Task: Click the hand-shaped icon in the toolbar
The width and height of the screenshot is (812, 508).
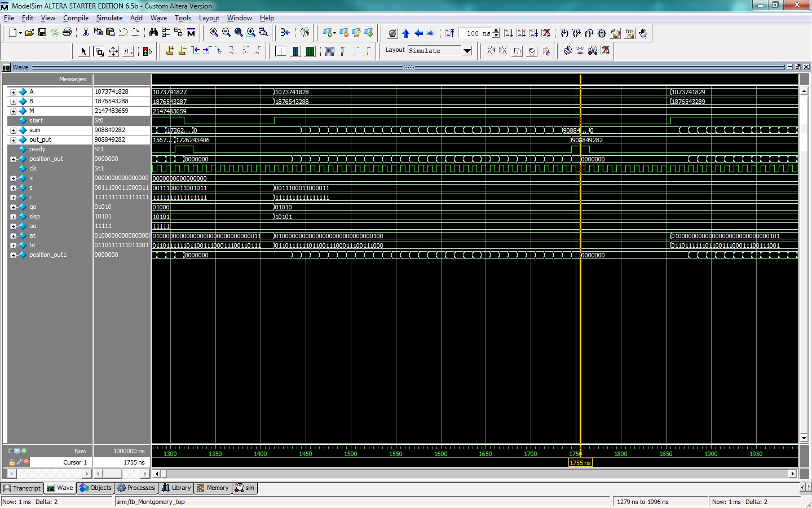Action: (643, 33)
